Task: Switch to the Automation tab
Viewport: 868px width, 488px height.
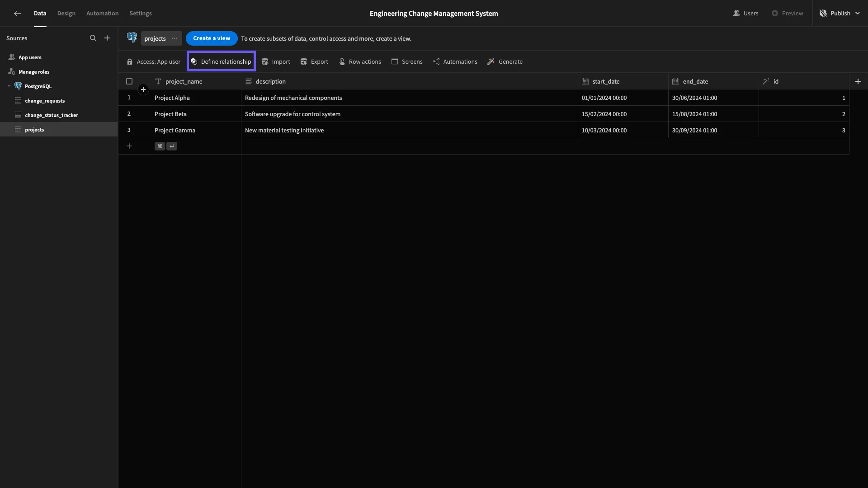Action: pos(102,14)
